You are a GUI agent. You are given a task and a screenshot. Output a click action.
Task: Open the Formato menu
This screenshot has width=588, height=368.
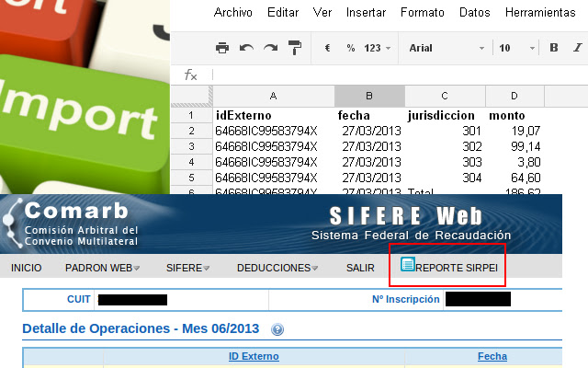click(x=423, y=12)
